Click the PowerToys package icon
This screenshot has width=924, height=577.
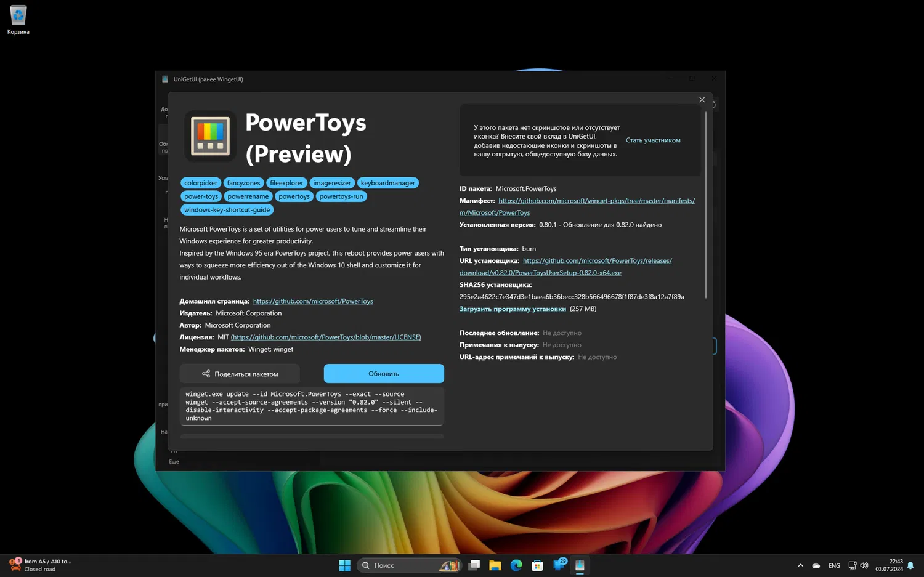pyautogui.click(x=210, y=136)
